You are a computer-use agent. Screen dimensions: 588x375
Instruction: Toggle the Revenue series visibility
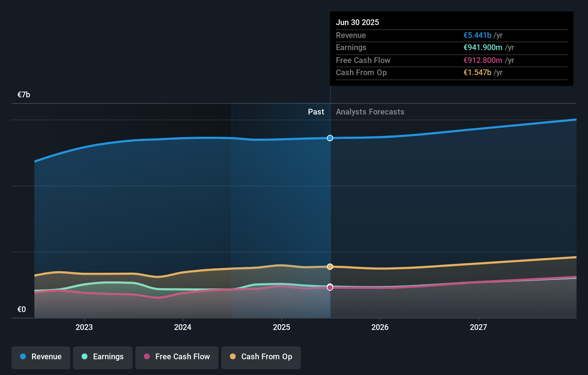(40, 357)
